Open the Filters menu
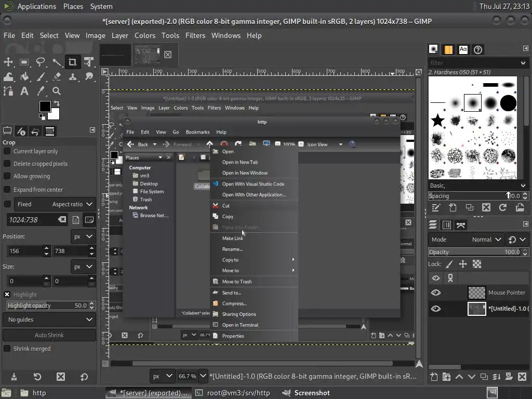Viewport: 532px width, 399px height. tap(195, 35)
